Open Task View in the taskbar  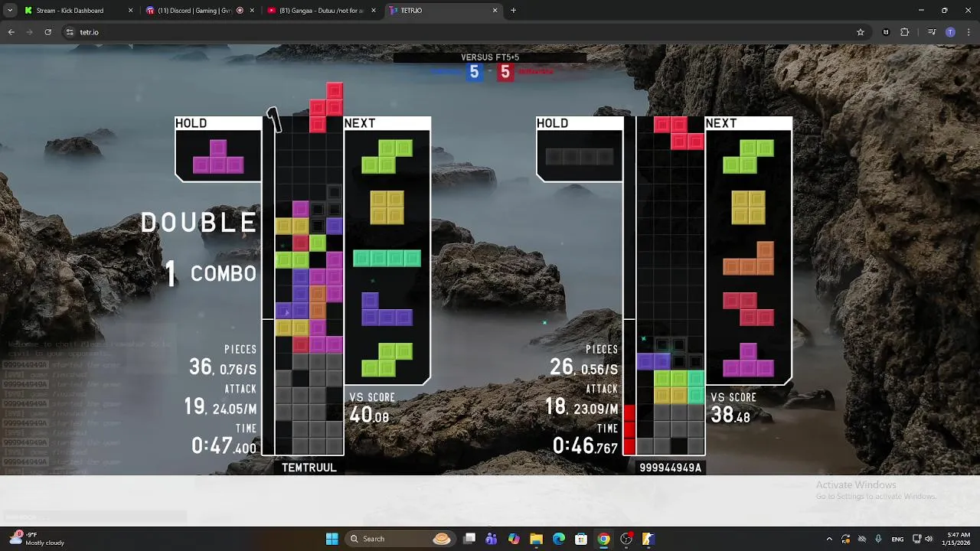[x=469, y=539]
